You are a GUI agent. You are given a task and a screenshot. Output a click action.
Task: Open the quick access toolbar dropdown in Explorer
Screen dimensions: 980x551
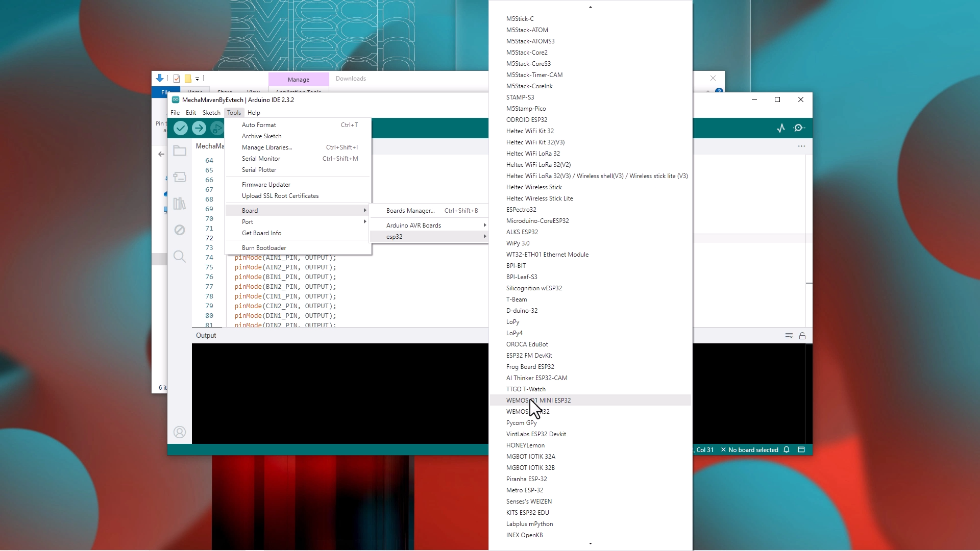click(x=197, y=79)
